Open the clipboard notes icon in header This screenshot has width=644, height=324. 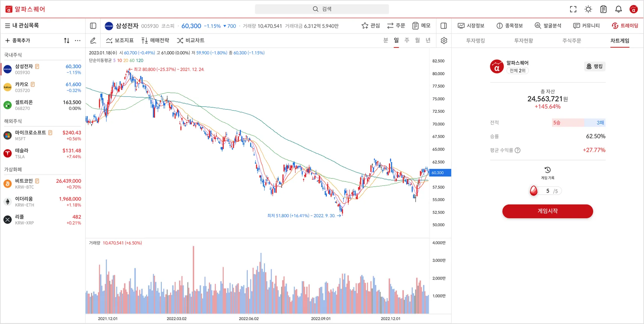[603, 9]
